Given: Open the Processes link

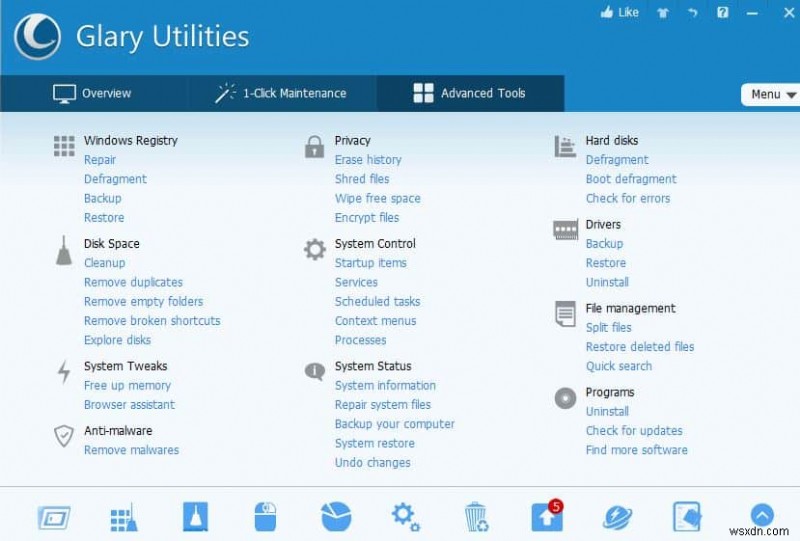Looking at the screenshot, I should point(361,340).
